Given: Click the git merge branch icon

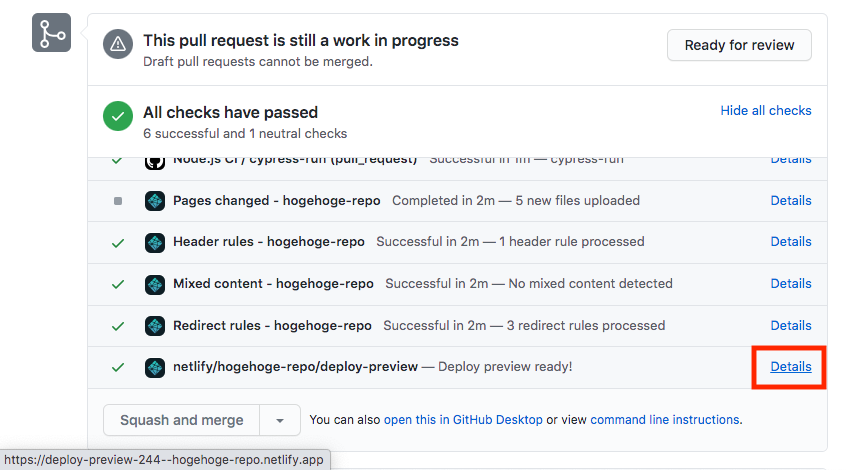Looking at the screenshot, I should (x=51, y=33).
